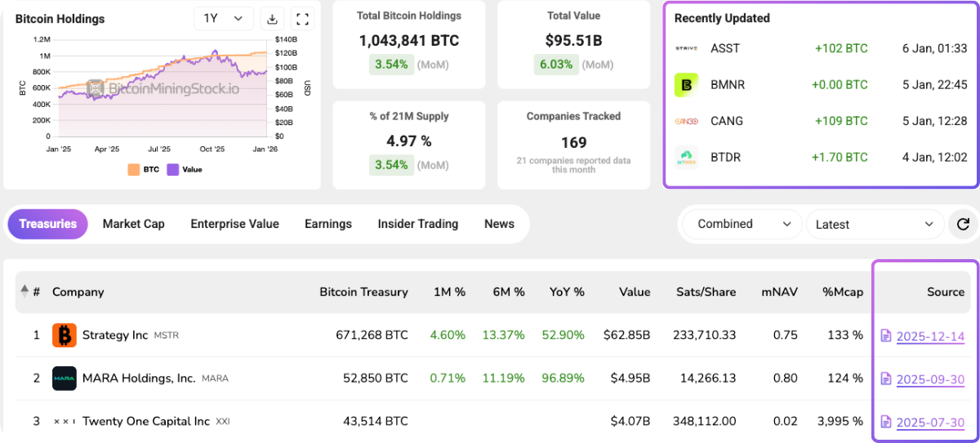980x443 pixels.
Task: Click the sort arrows beside # column
Action: click(24, 291)
